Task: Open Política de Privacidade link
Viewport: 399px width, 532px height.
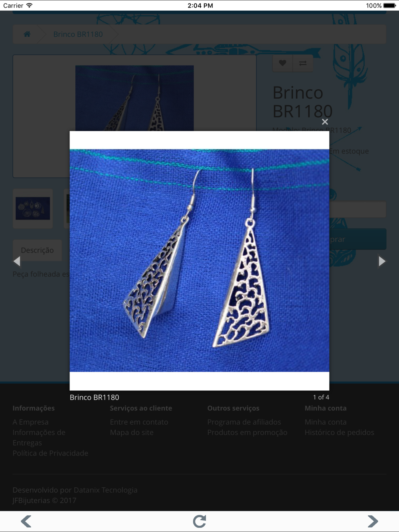Action: coord(50,453)
